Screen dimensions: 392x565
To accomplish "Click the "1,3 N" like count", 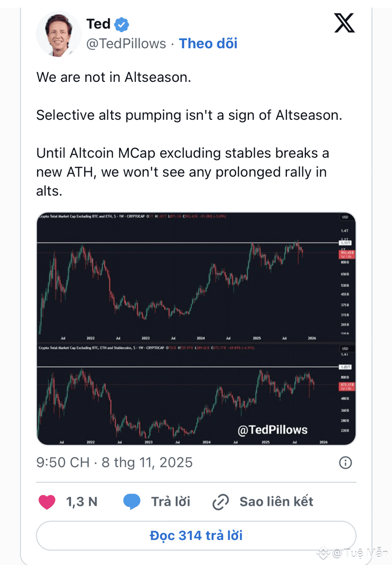I will pyautogui.click(x=81, y=502).
